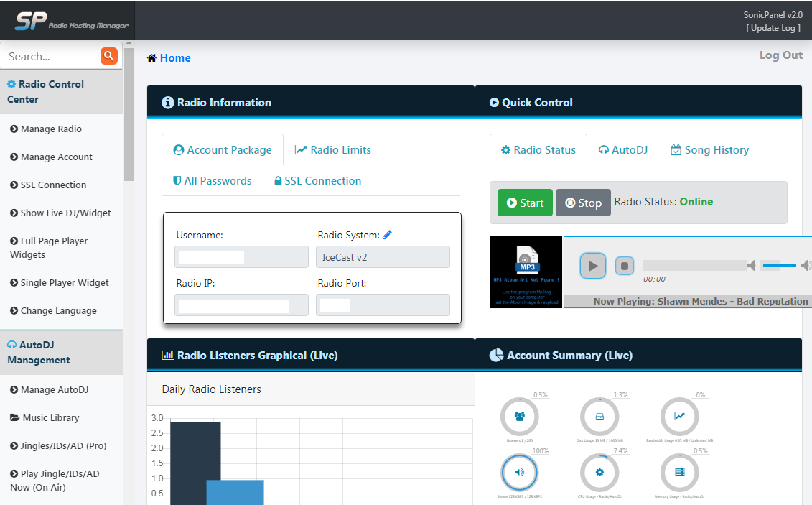Viewport: 812px width, 505px height.
Task: Collapse the Radio Control Center section header
Action: [61, 92]
